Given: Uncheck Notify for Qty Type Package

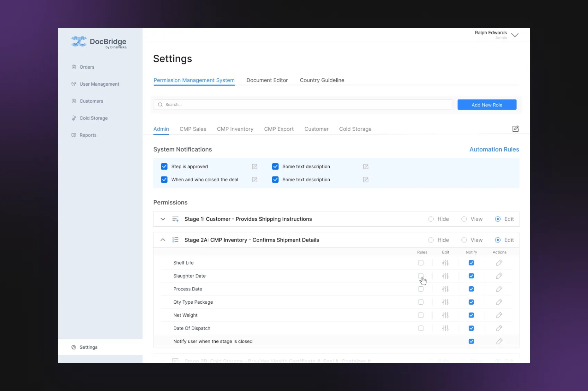Looking at the screenshot, I should click(x=471, y=302).
